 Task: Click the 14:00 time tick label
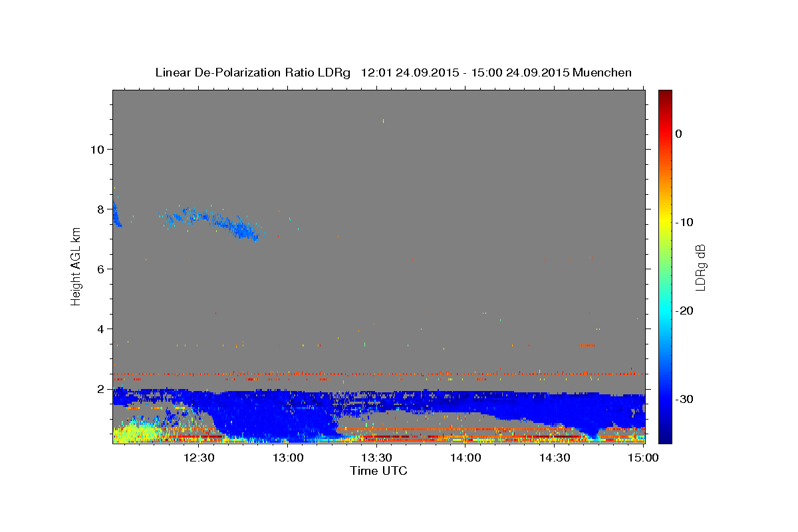point(465,458)
